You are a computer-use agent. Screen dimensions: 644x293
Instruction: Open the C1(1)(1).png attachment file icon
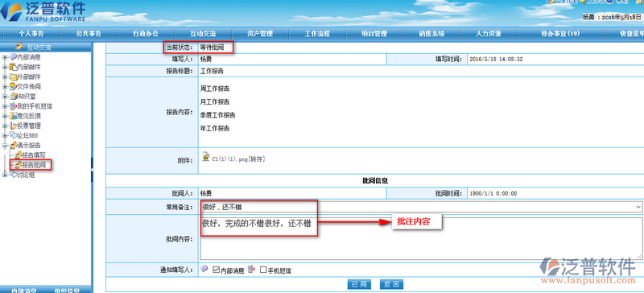[206, 157]
